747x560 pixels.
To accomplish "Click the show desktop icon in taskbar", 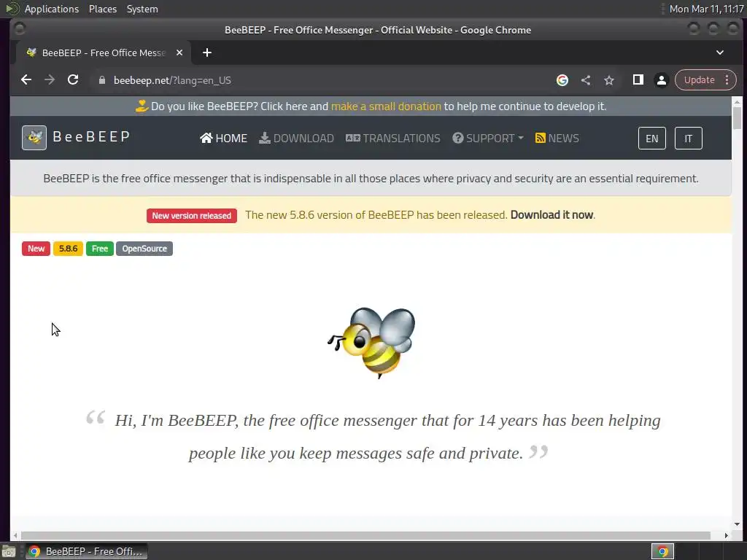I will 9,551.
